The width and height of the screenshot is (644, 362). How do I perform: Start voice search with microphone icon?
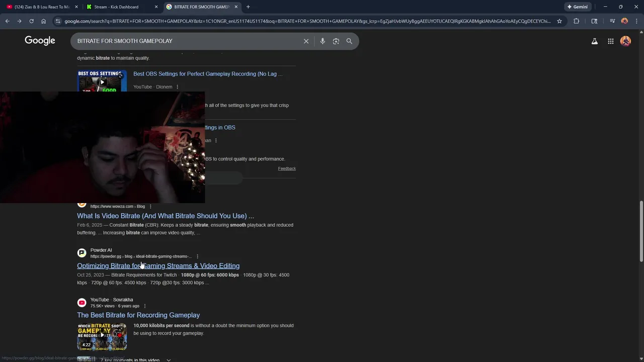point(323,41)
